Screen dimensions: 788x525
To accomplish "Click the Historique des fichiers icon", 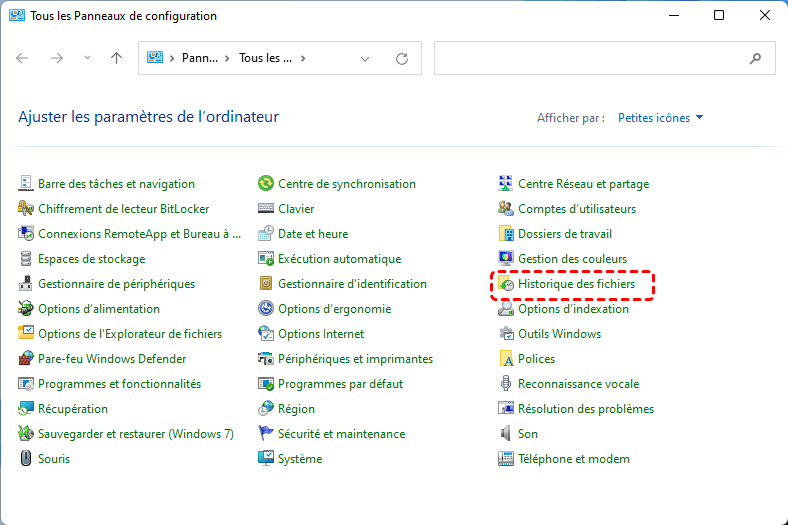I will click(x=506, y=284).
